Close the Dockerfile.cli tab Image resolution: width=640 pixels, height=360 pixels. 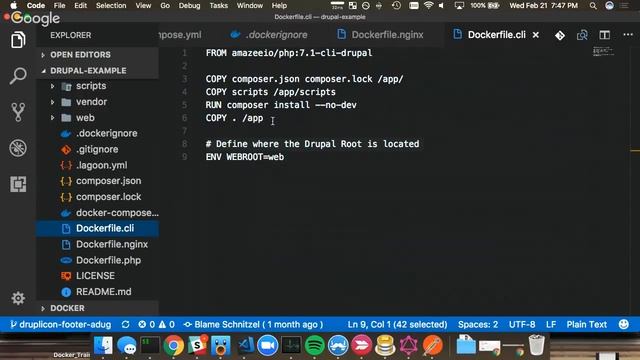coord(536,35)
